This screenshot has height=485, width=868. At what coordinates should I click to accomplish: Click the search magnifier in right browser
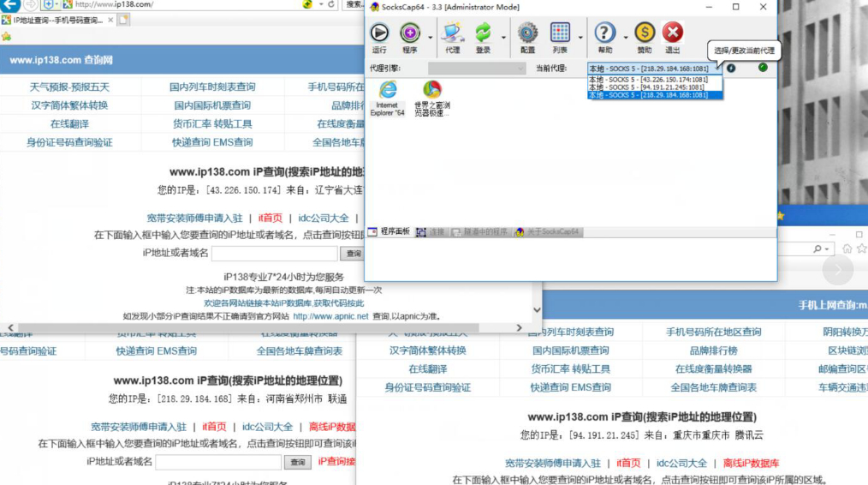point(817,248)
